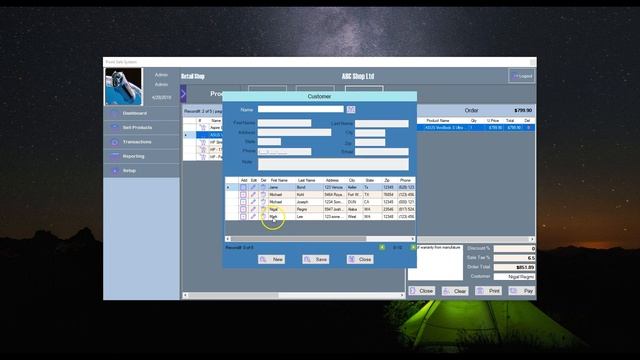
Task: Focus the Address input field
Action: pos(294,132)
